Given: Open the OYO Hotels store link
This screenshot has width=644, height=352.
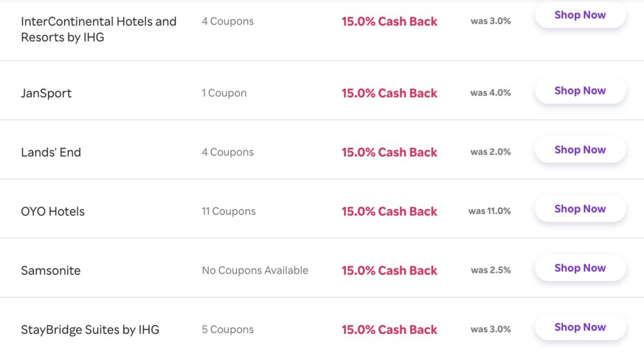Looking at the screenshot, I should pos(53,212).
